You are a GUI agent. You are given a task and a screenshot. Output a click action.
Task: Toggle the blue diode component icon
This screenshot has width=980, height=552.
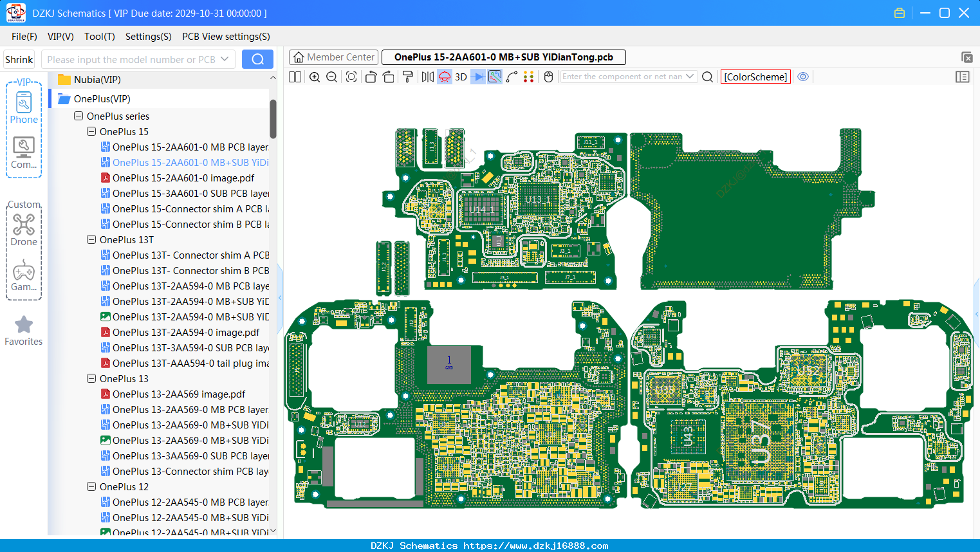pyautogui.click(x=478, y=77)
